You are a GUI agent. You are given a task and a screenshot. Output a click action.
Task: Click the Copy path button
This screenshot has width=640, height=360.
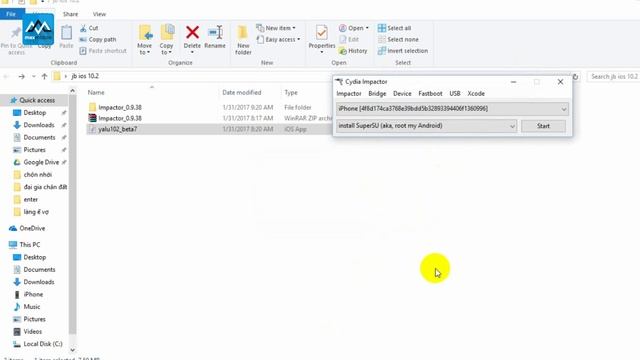click(98, 40)
